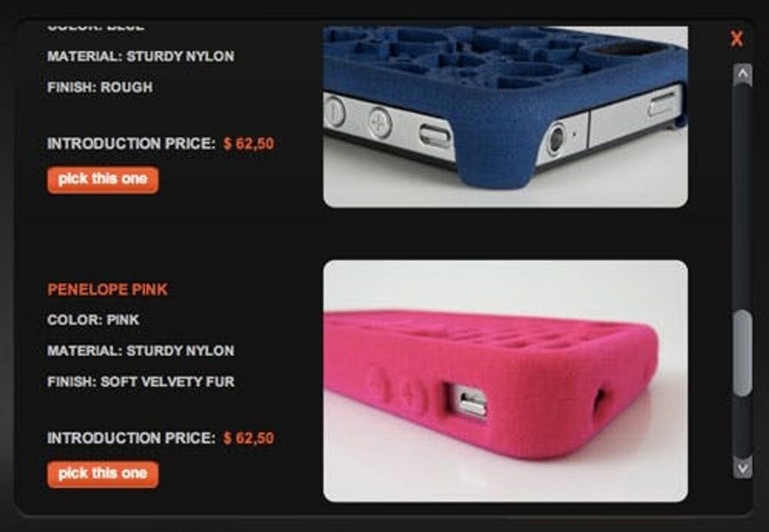769x532 pixels.
Task: Click INTRODUCTION PRICE label for pink case
Action: [x=132, y=438]
